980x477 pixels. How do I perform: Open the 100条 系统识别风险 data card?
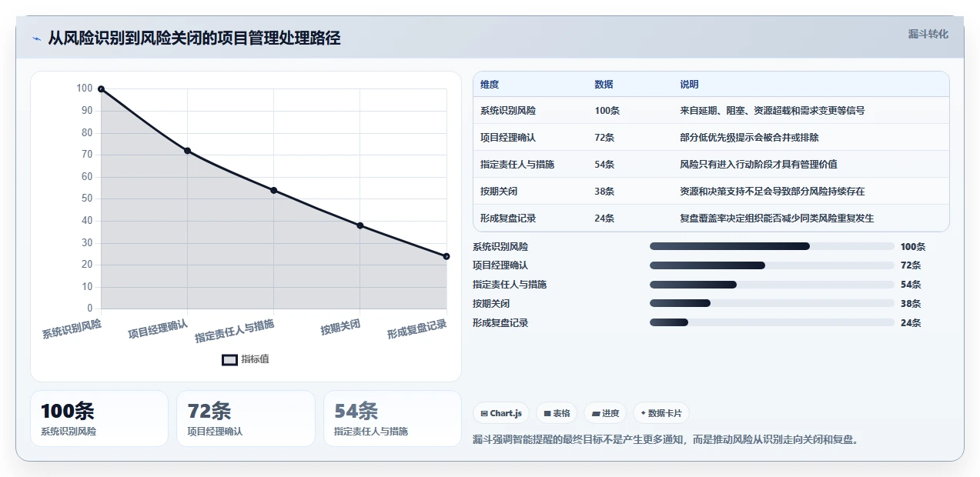click(99, 419)
